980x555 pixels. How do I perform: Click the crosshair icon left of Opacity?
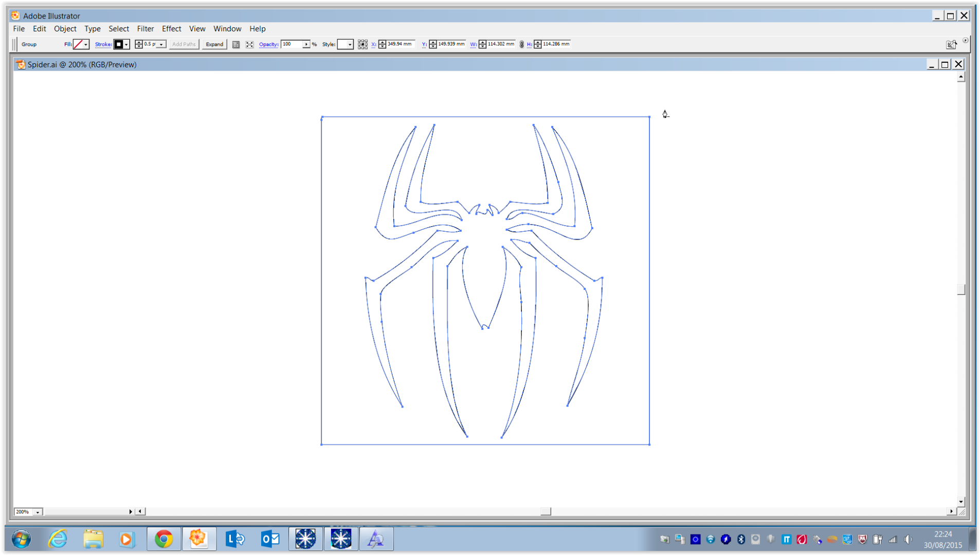point(250,44)
